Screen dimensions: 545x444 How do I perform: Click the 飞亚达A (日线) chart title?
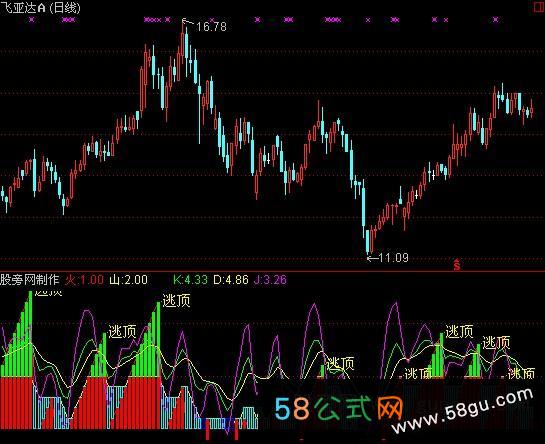point(40,8)
